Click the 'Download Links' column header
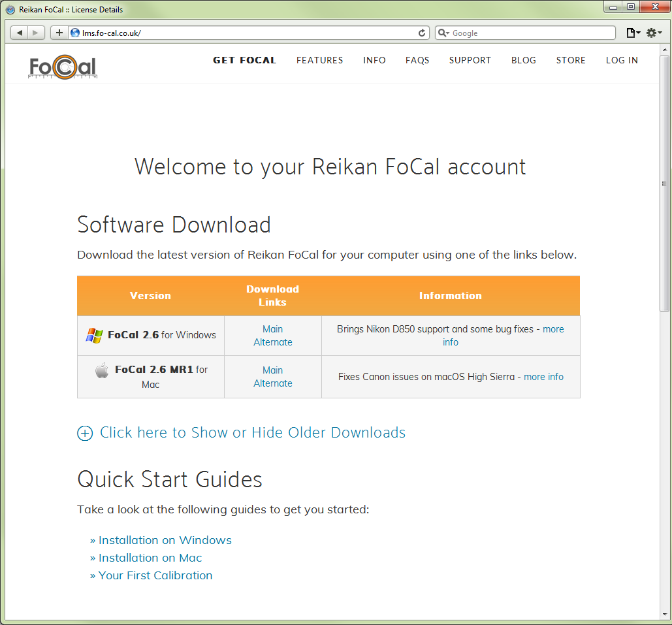This screenshot has width=672, height=625. [272, 296]
